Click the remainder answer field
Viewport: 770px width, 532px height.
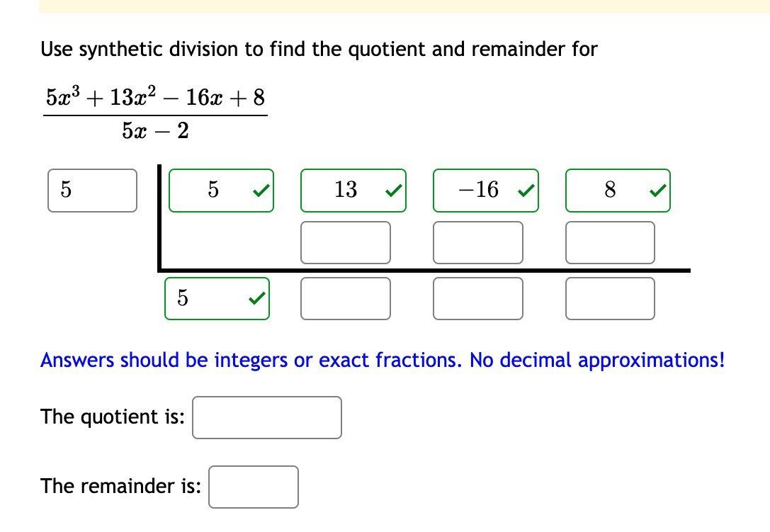click(x=254, y=487)
